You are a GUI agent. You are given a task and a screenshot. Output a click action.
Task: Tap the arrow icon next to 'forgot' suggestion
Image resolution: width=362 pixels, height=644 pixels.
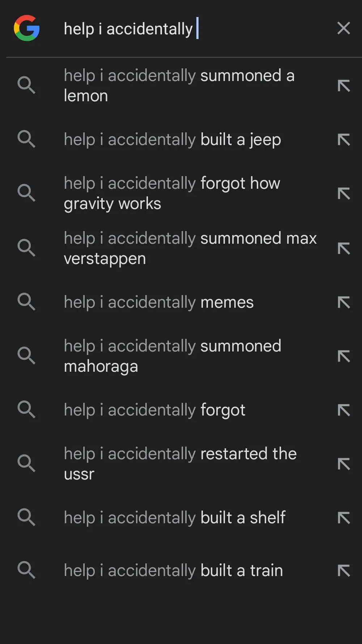[x=344, y=410]
